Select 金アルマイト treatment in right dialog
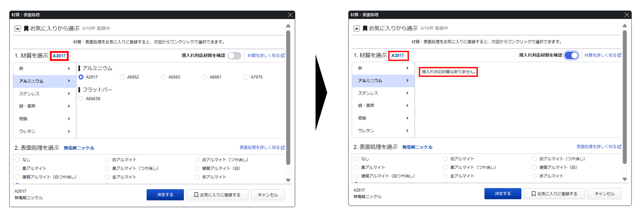 [446, 176]
